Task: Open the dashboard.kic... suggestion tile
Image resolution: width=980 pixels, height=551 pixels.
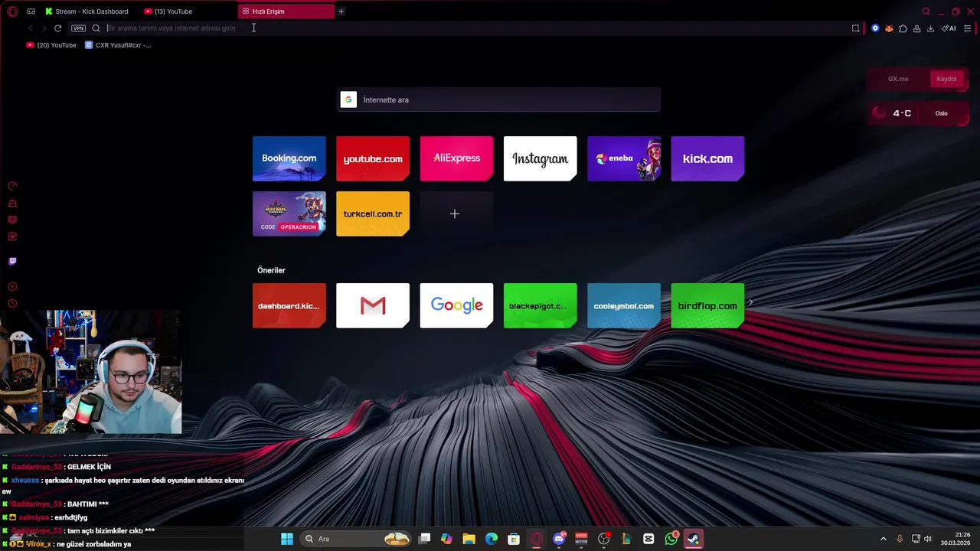Action: pos(289,305)
